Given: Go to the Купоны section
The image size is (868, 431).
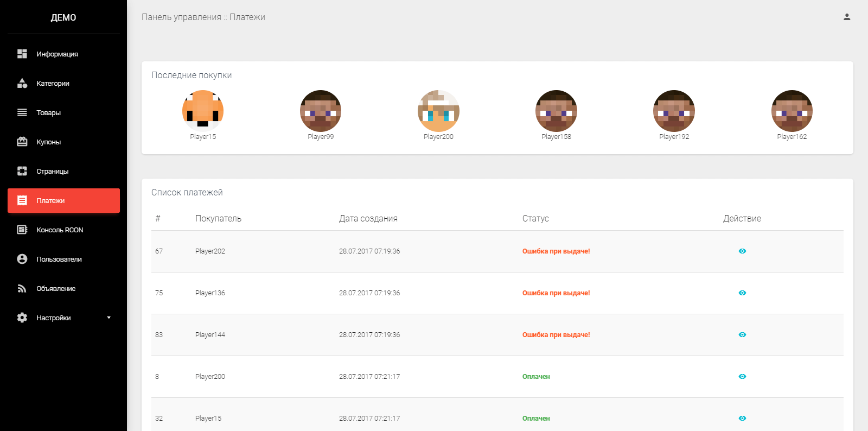Looking at the screenshot, I should pyautogui.click(x=63, y=142).
